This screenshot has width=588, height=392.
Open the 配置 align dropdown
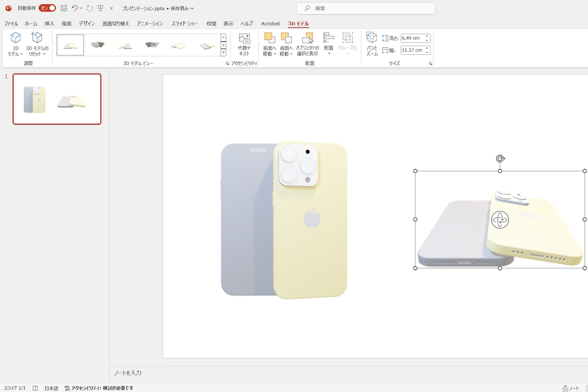pyautogui.click(x=329, y=44)
